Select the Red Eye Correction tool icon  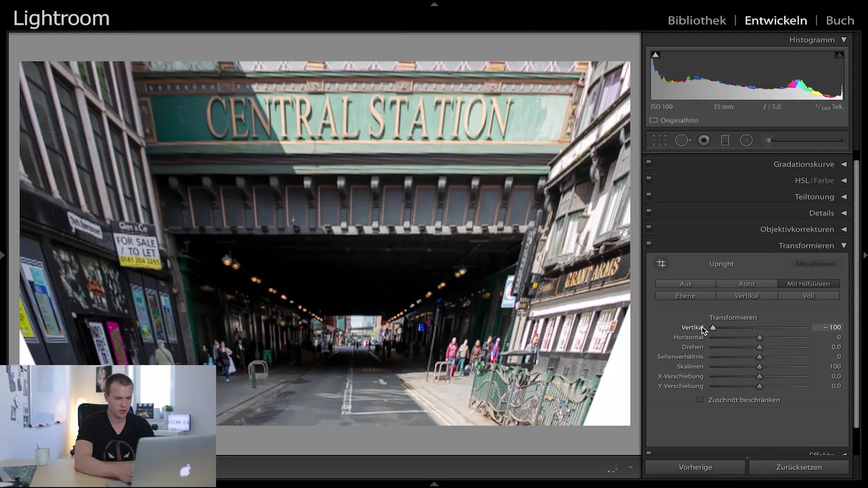pyautogui.click(x=704, y=141)
